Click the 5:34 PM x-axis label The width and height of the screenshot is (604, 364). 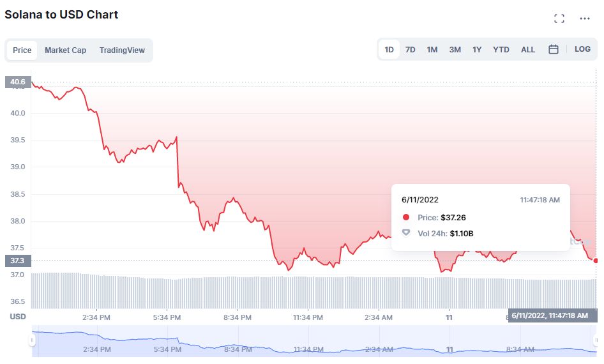pos(167,318)
